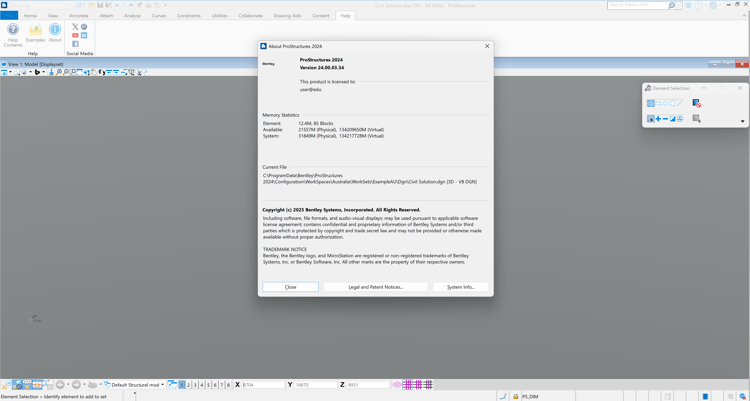Switch to the Analyze ribbon tab

pos(132,16)
